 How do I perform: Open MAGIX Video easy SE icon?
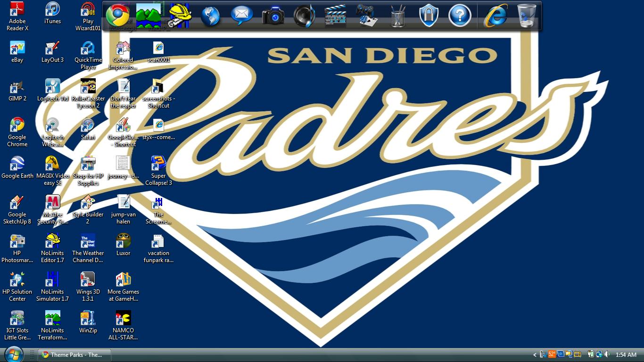point(52,171)
